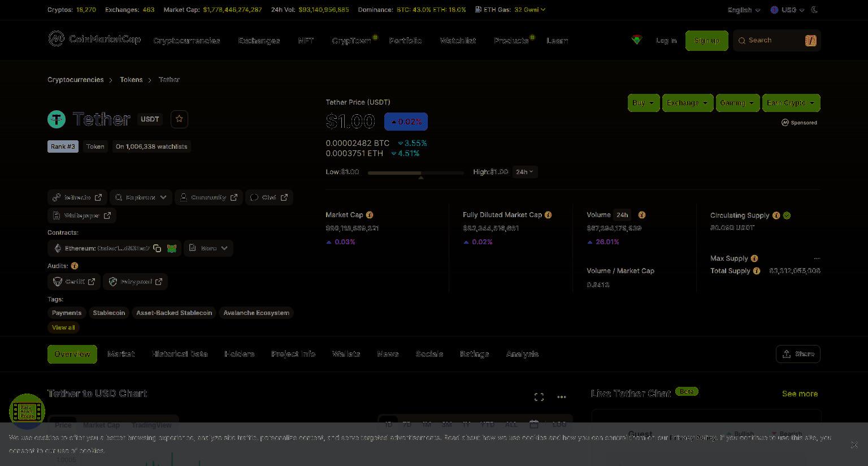Click the floating daily news recap icon
The image size is (868, 466).
point(27,411)
